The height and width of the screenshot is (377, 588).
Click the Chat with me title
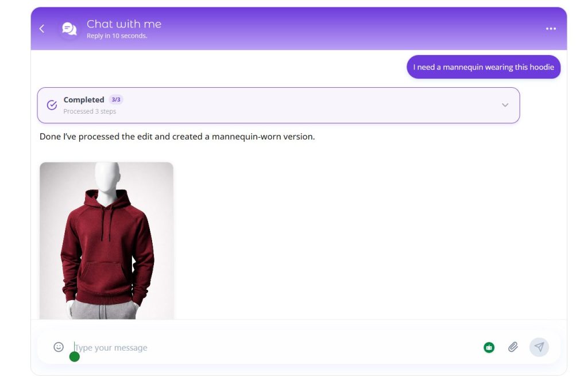tap(123, 24)
